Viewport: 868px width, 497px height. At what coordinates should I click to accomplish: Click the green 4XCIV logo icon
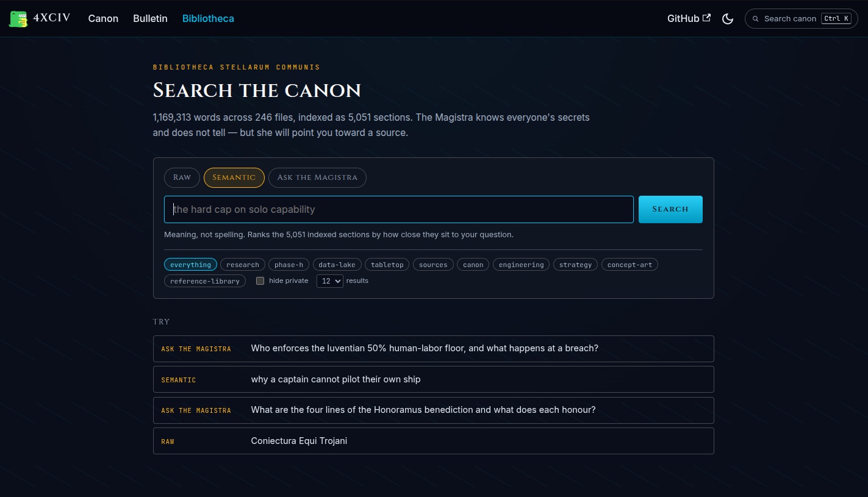[x=18, y=18]
